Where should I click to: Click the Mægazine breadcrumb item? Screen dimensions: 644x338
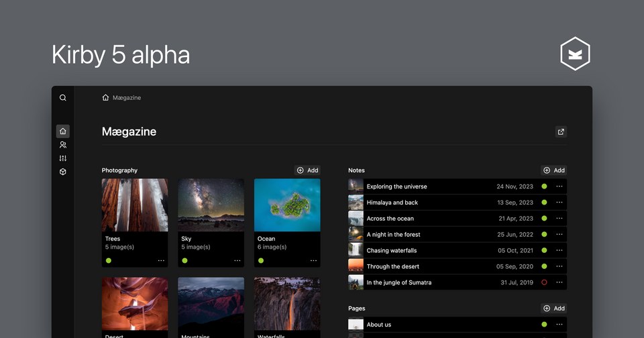(127, 98)
